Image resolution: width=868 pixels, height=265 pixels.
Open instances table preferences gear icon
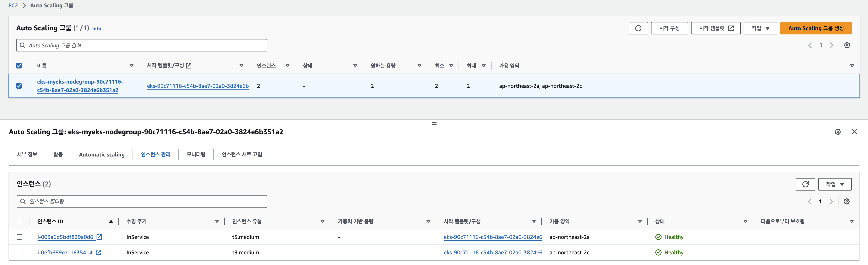click(x=847, y=201)
